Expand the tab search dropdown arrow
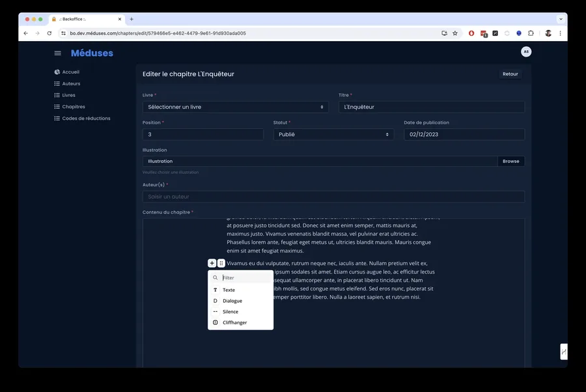The width and height of the screenshot is (586, 392). coord(561,19)
